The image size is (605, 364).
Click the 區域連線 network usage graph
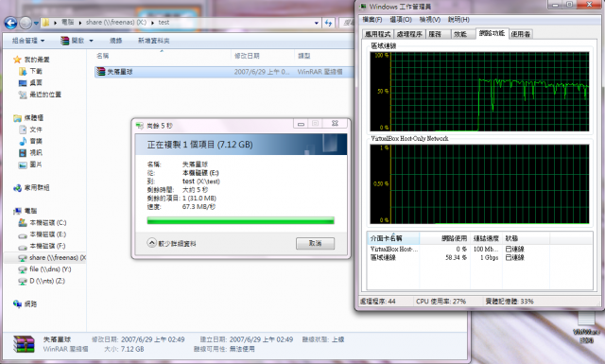(479, 92)
